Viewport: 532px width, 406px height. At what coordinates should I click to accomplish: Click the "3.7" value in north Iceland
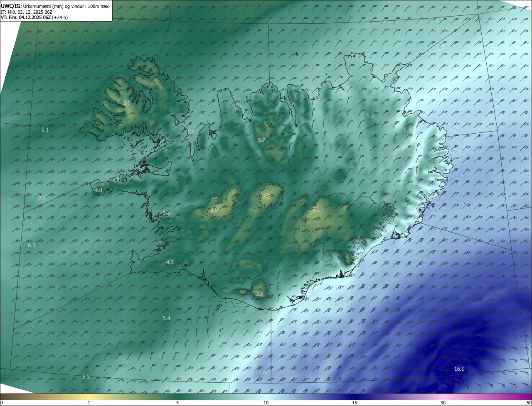pos(261,140)
